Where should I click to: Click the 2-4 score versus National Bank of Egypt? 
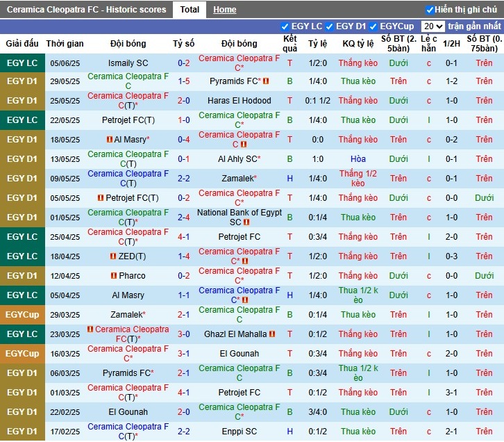pos(183,217)
